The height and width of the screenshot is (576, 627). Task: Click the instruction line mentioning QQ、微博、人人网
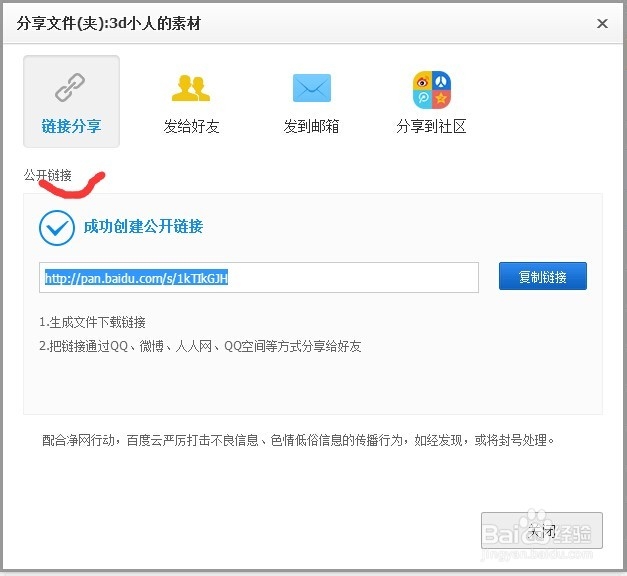pyautogui.click(x=200, y=346)
